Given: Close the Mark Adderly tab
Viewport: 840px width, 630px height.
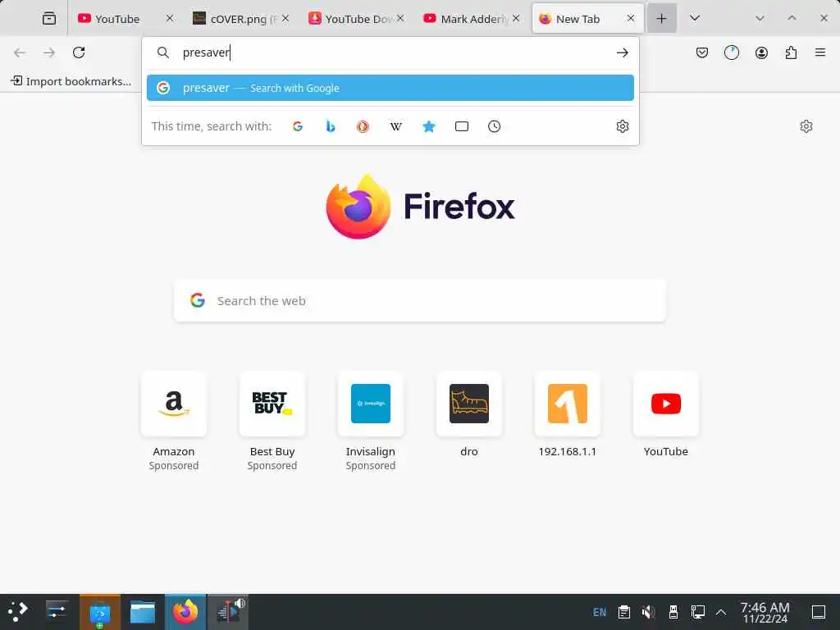Looking at the screenshot, I should 516,18.
